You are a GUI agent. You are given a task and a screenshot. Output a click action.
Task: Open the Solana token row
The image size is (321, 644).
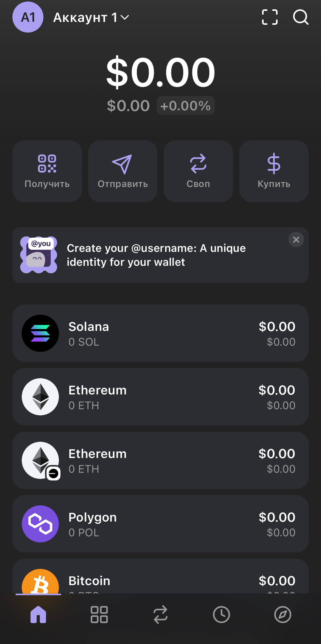(x=160, y=333)
